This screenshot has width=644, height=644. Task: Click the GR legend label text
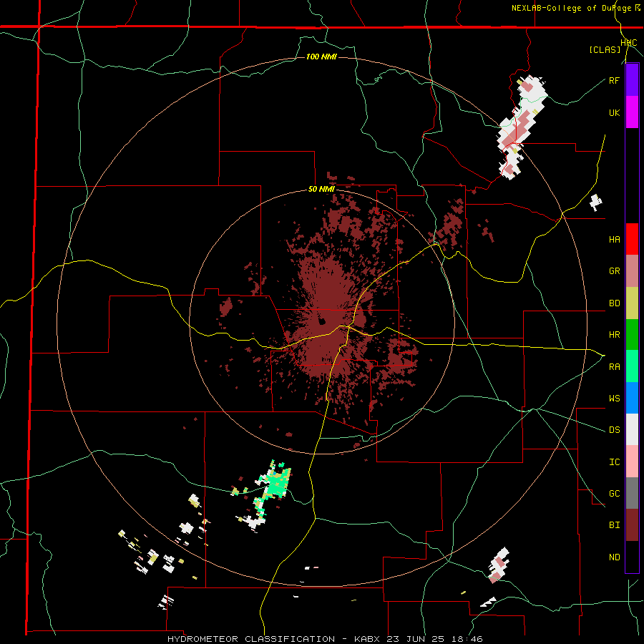click(614, 271)
